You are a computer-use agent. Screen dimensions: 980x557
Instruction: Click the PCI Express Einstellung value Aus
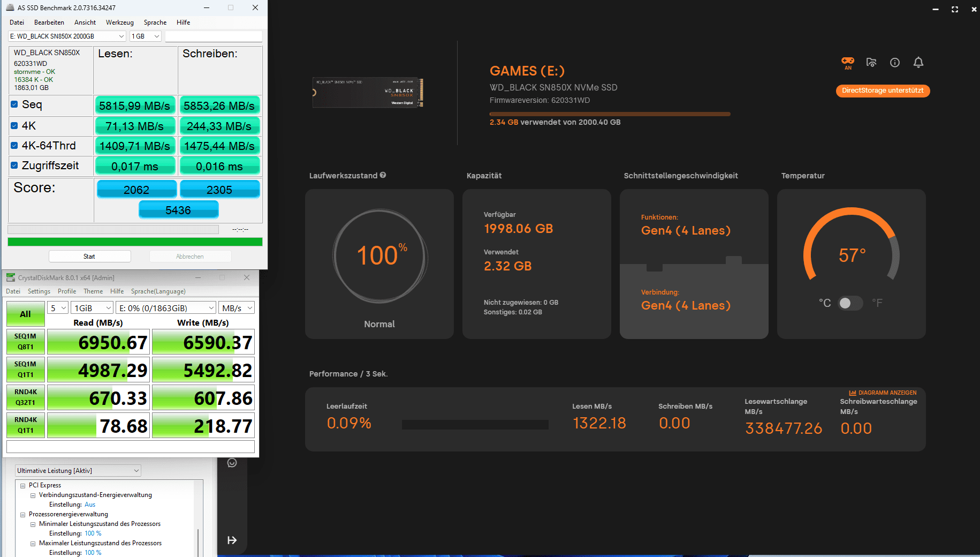[x=90, y=505]
